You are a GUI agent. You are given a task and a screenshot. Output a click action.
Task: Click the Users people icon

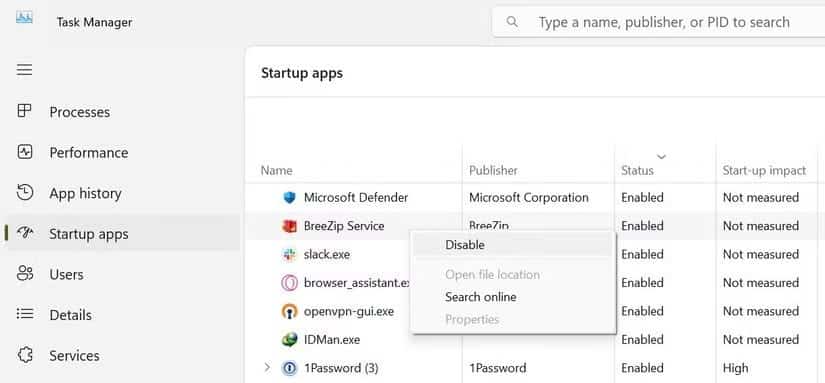(x=24, y=274)
